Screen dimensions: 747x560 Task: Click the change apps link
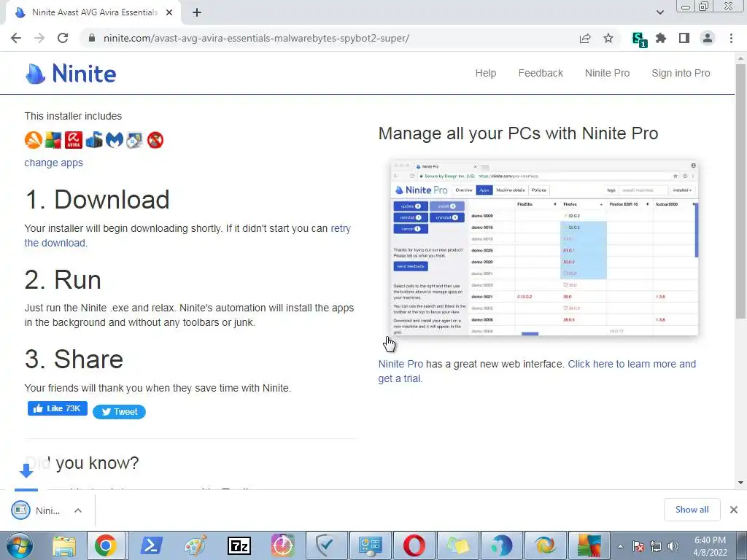click(x=53, y=163)
